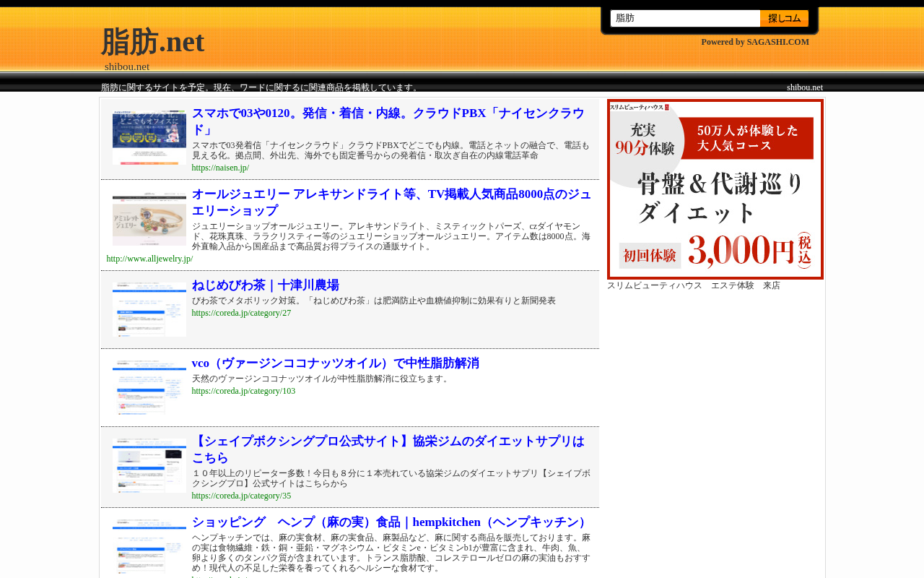
Task: Visit the coreda.jp/category/35 link
Action: pos(241,496)
